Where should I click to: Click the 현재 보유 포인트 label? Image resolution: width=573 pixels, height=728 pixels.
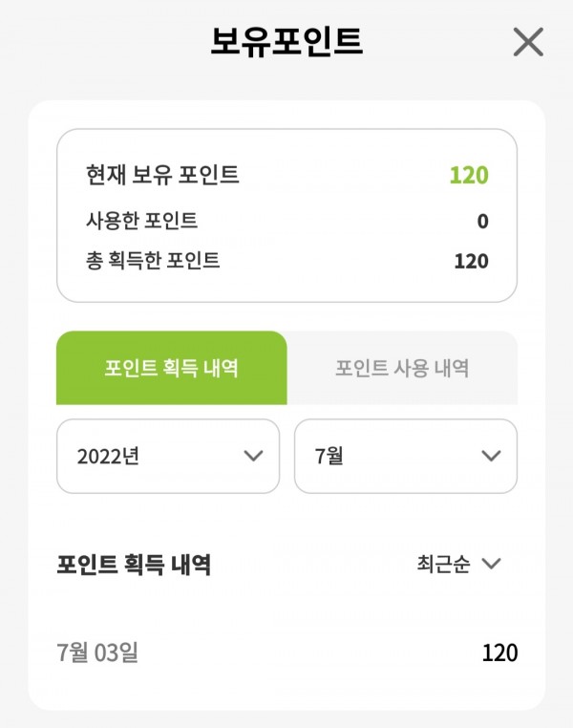tap(162, 175)
